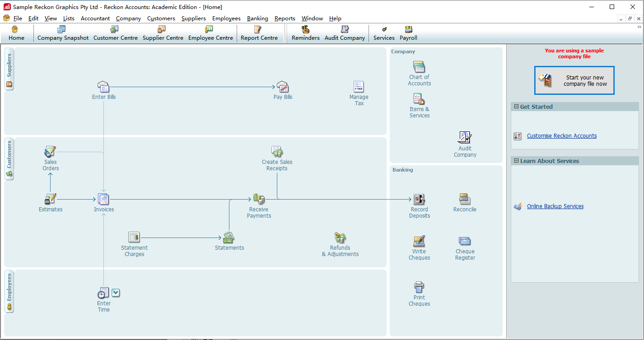Open Supplier Centre from the toolbar

coord(163,33)
